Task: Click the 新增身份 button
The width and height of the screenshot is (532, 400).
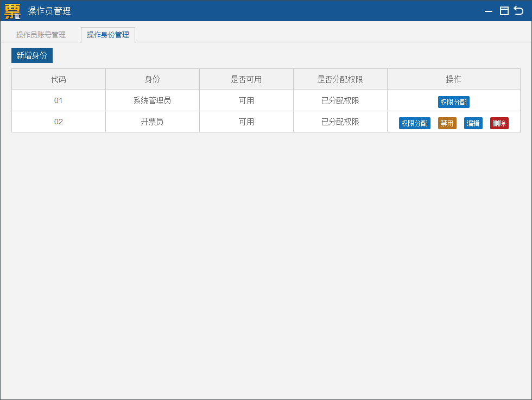Action: [x=32, y=55]
